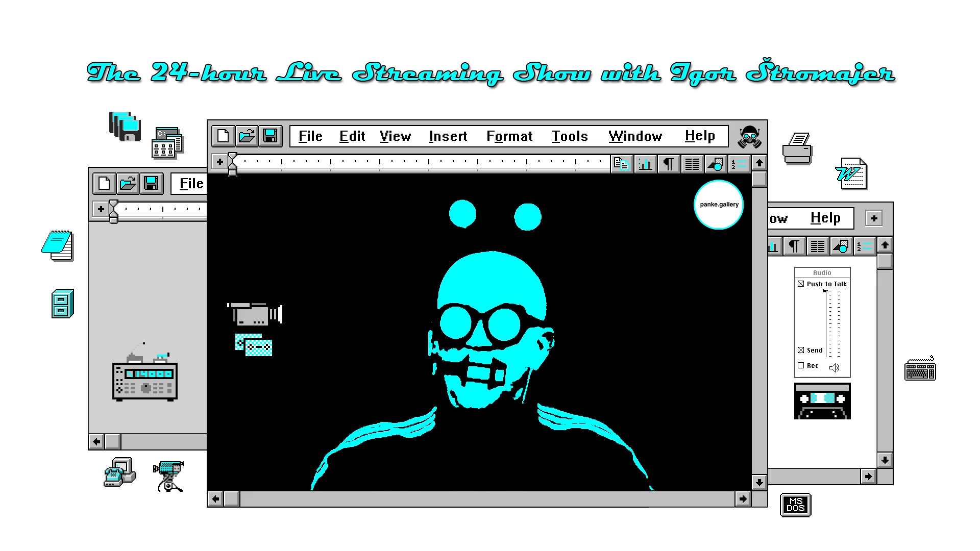Screen dimensions: 980x551
Task: Uncheck the Push to Talk checkbox
Action: 801,284
